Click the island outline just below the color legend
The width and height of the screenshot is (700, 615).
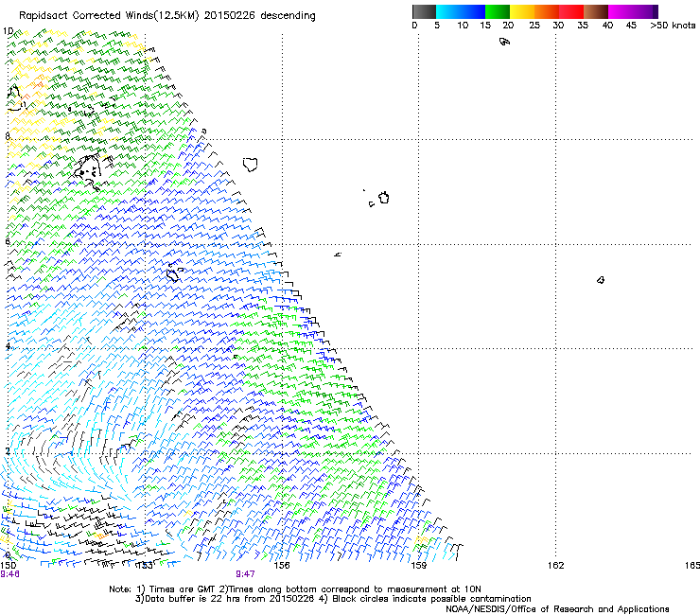(x=504, y=42)
